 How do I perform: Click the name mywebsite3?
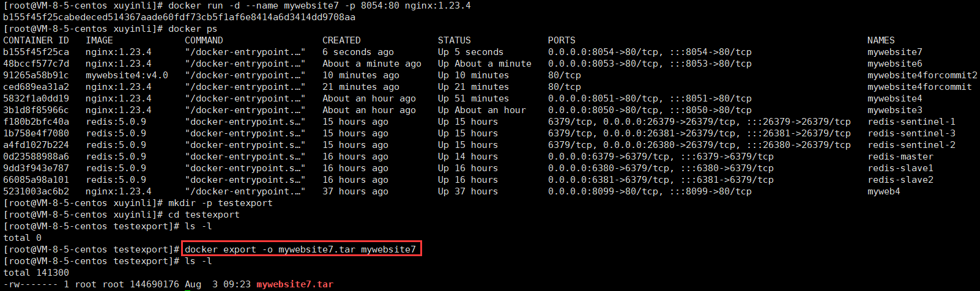point(895,110)
